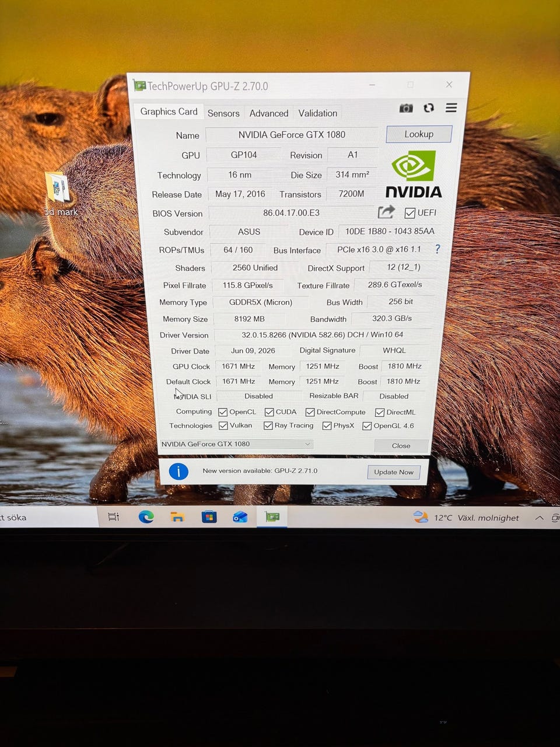Click the GPU-Z taskbar icon

tap(272, 516)
